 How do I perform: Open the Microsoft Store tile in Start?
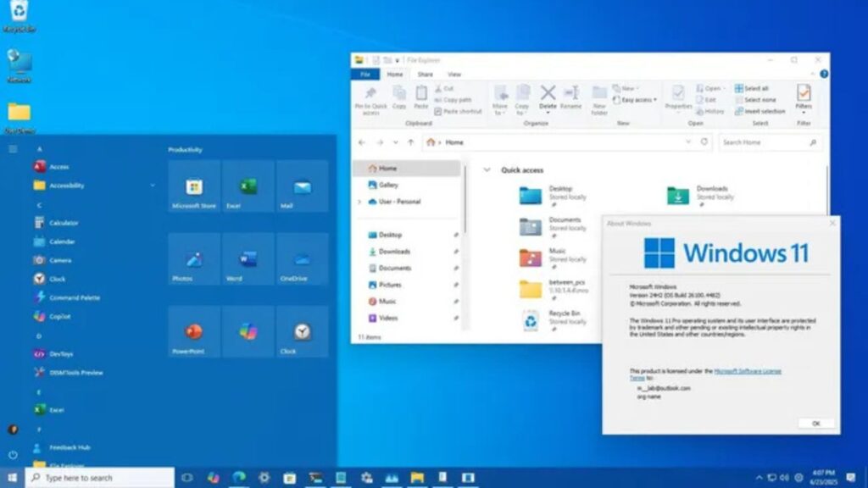point(194,187)
